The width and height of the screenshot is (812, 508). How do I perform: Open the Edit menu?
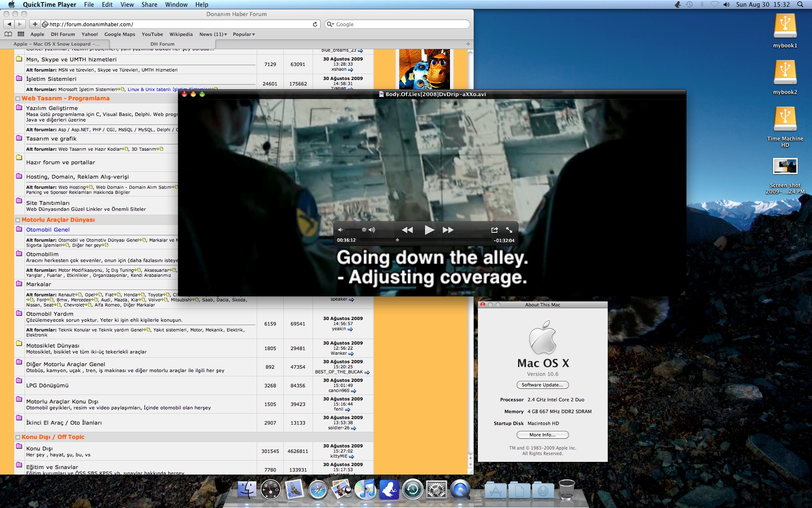(107, 5)
